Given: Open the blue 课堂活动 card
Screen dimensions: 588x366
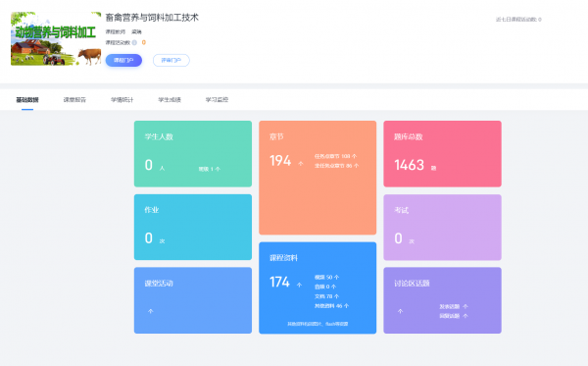Looking at the screenshot, I should coord(193,300).
